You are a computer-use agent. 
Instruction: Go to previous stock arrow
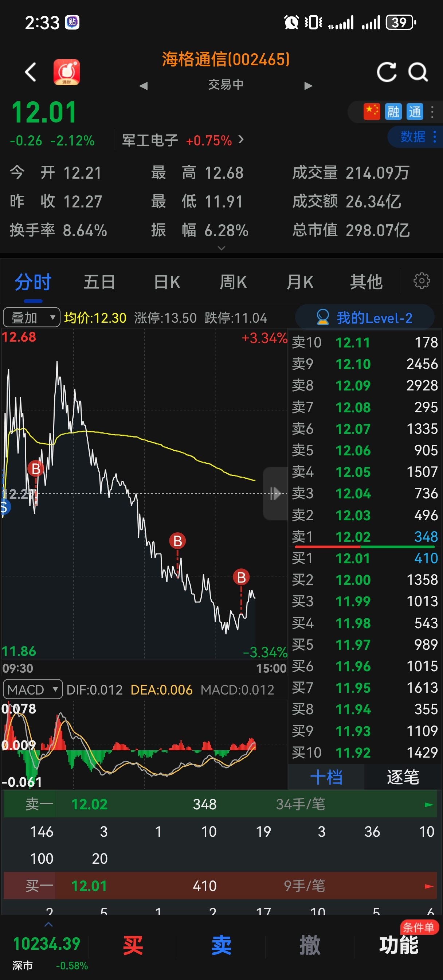(144, 86)
